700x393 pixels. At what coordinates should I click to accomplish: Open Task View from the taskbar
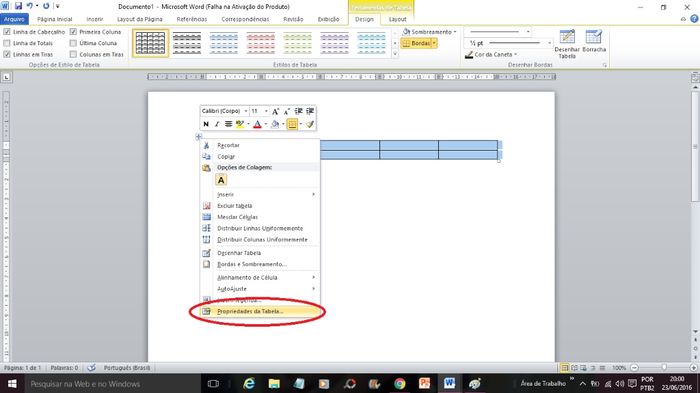click(x=213, y=384)
